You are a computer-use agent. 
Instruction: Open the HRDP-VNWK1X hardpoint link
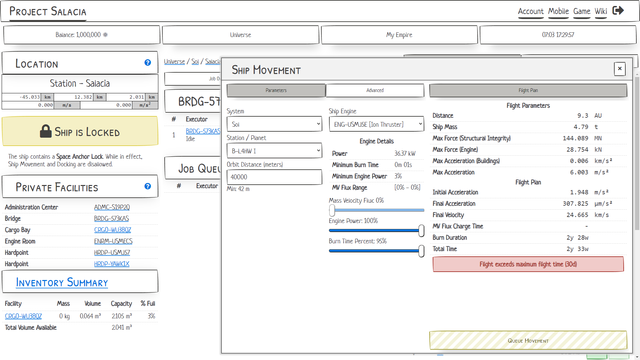tap(111, 264)
